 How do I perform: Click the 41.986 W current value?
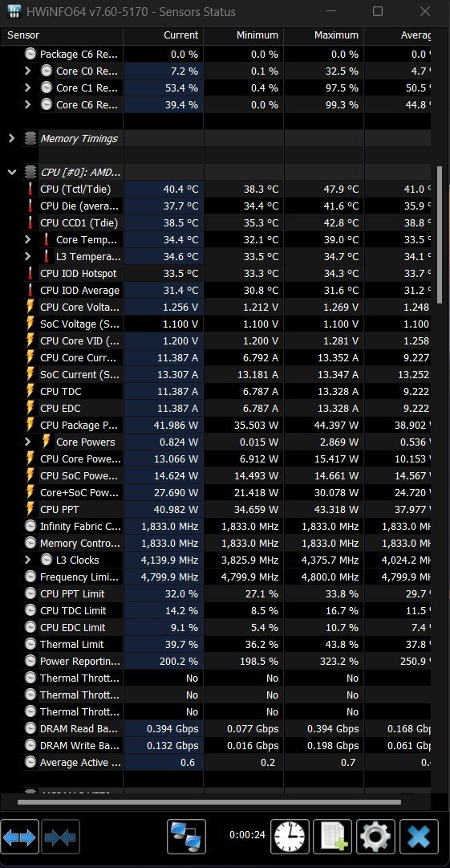pos(177,425)
